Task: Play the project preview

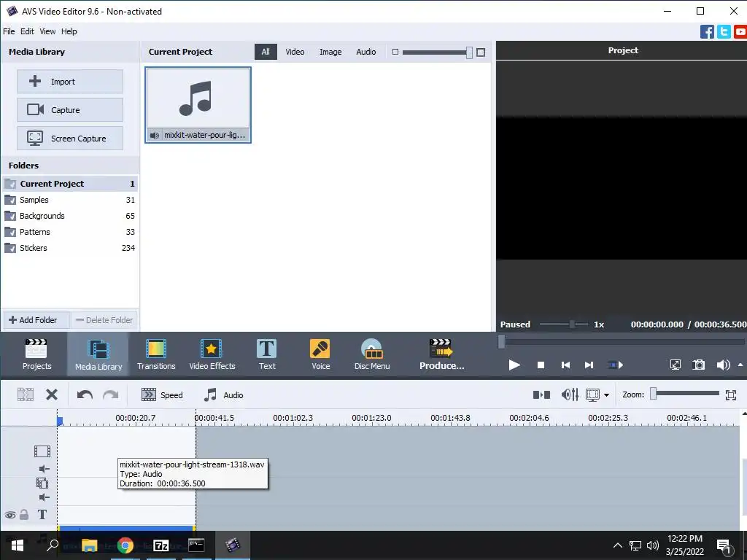Action: [x=514, y=365]
